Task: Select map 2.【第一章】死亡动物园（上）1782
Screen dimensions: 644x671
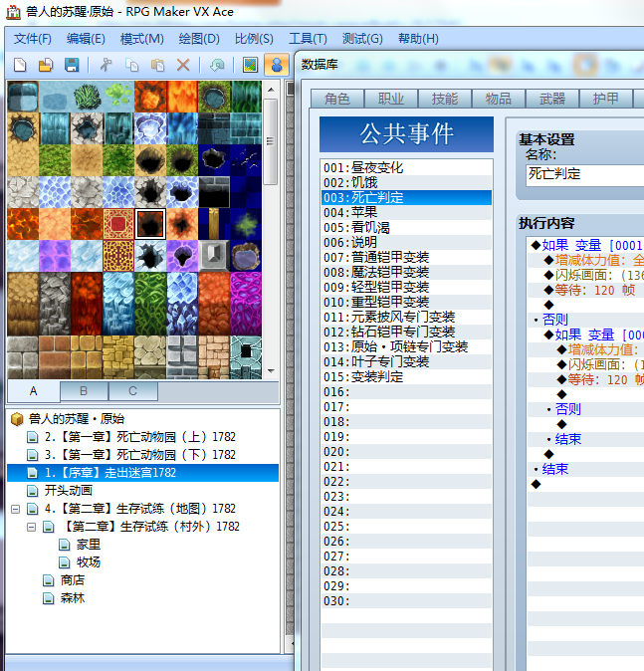Action: tap(139, 437)
